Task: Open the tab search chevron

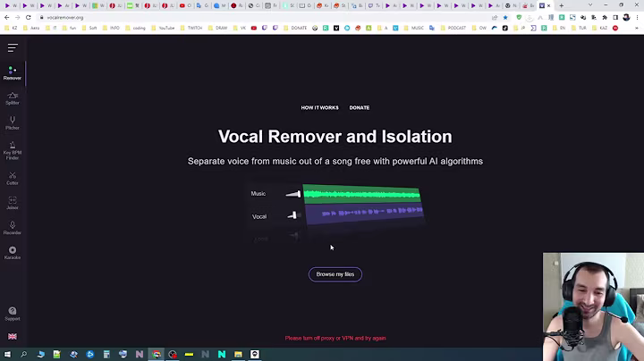Action: tap(590, 5)
